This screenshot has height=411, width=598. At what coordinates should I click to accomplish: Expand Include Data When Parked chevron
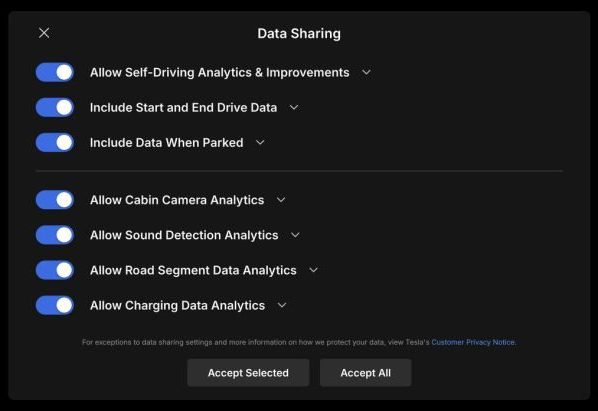[x=260, y=143]
